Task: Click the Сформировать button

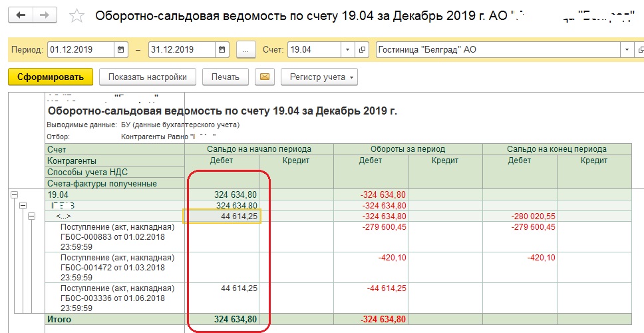Action: point(51,77)
